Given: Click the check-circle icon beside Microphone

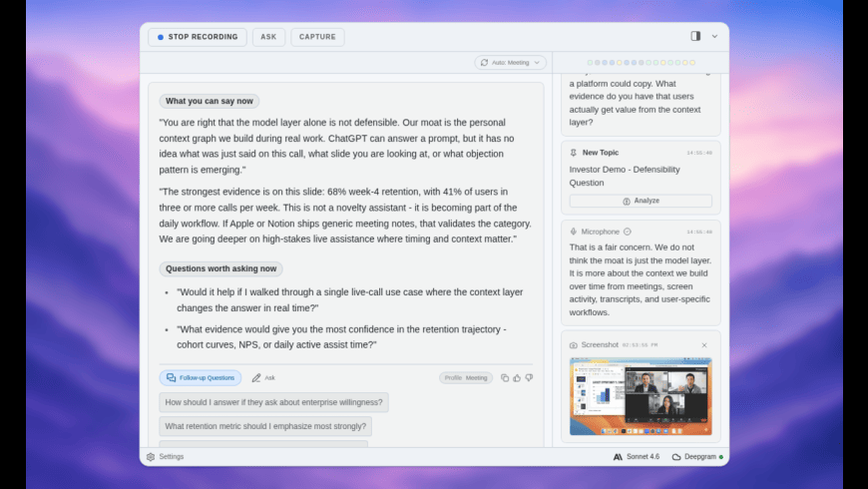Looking at the screenshot, I should [628, 232].
